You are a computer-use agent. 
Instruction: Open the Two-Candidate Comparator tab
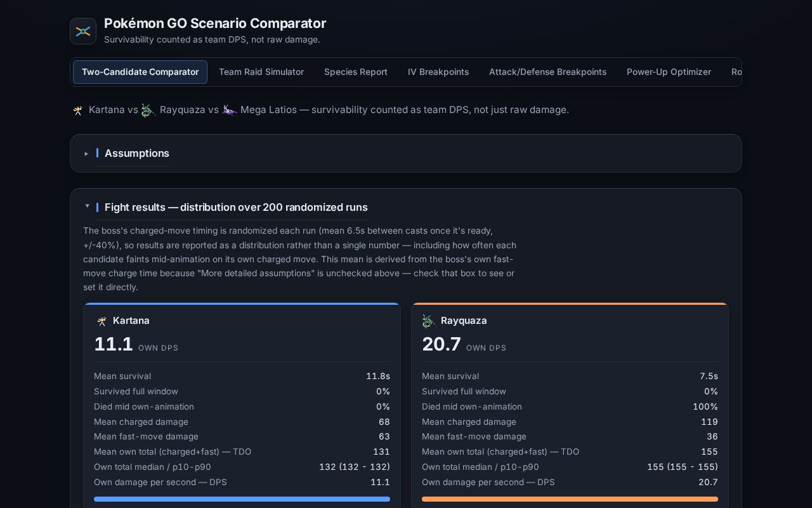tap(140, 72)
